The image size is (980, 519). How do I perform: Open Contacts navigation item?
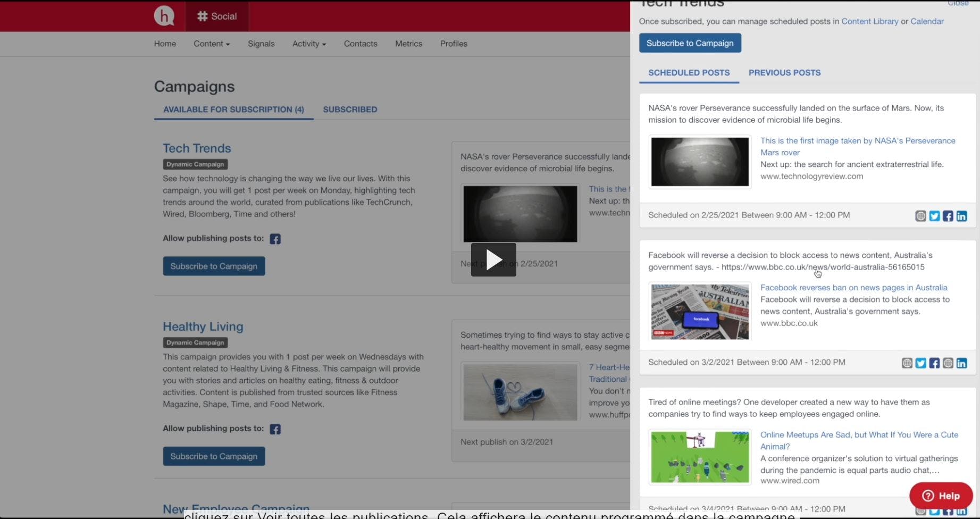[361, 44]
